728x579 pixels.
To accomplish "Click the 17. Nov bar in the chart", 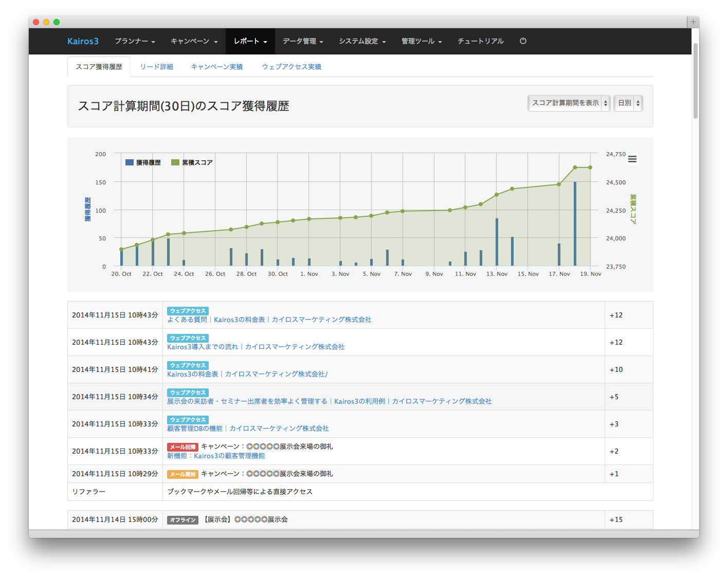I will tap(559, 255).
